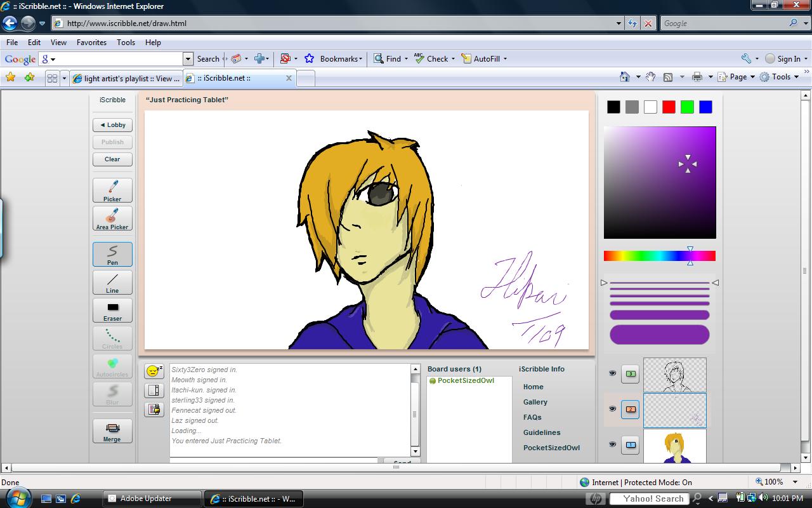Screen dimensions: 812x508
Task: Click Adobe Updater in the taskbar
Action: click(152, 498)
